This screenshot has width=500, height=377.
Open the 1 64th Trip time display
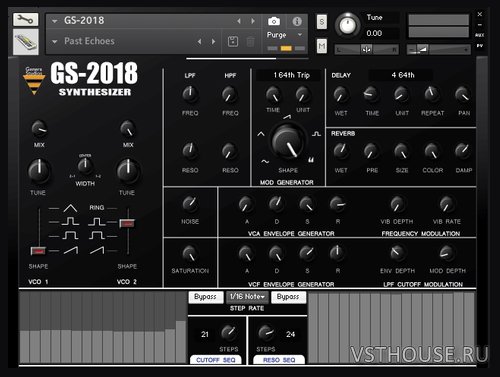(x=288, y=75)
